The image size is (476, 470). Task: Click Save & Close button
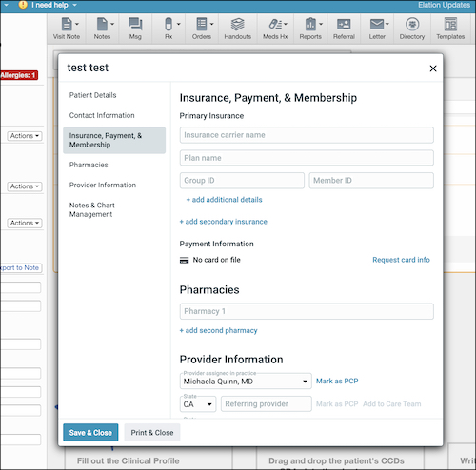coord(90,433)
